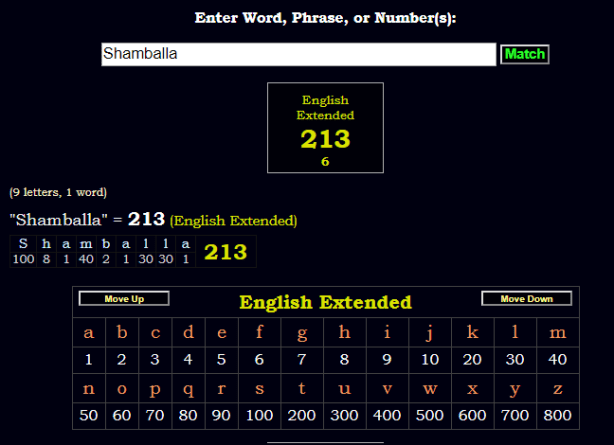Image resolution: width=614 pixels, height=445 pixels.
Task: Select letter 'g' in the cipher chart
Action: point(301,332)
